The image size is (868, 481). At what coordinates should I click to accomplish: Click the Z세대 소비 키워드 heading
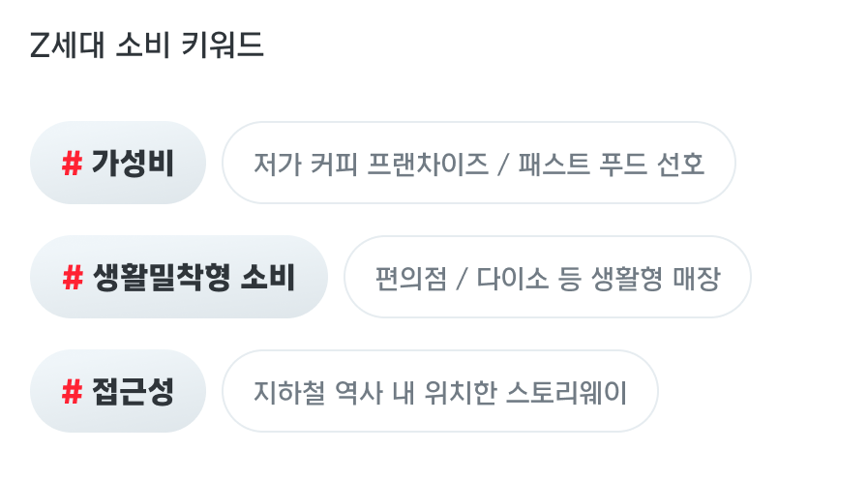147,45
